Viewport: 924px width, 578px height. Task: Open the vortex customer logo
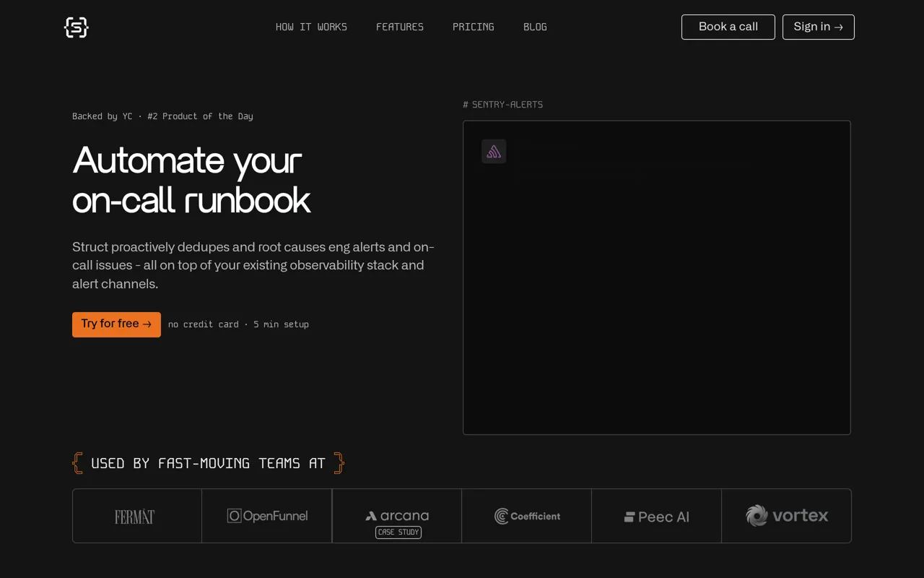(x=787, y=515)
